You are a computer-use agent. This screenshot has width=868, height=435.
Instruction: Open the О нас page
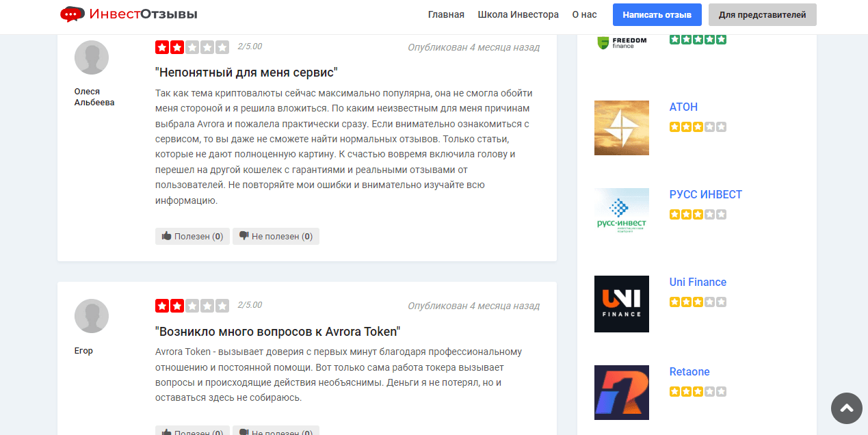(584, 14)
